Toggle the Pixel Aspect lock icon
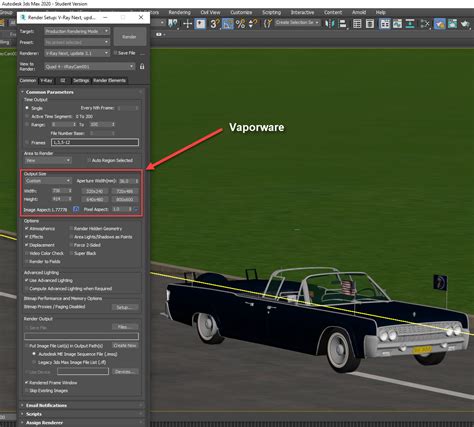Screen dimensions: 474x427 coord(136,209)
